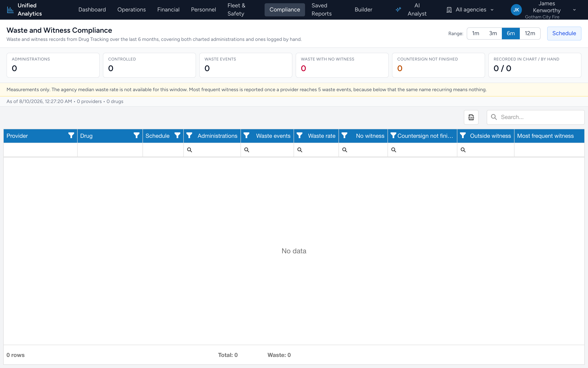Switch to the Financial tab
This screenshot has width=588, height=368.
click(x=168, y=10)
